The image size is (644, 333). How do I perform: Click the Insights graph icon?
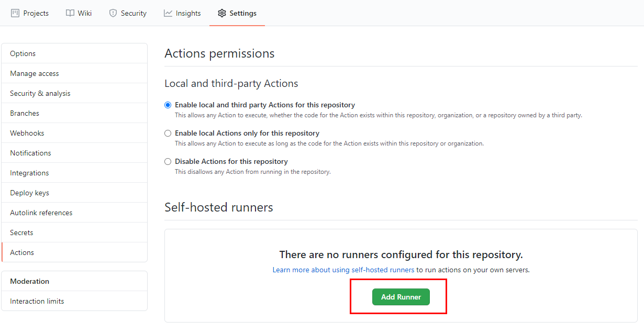click(168, 13)
